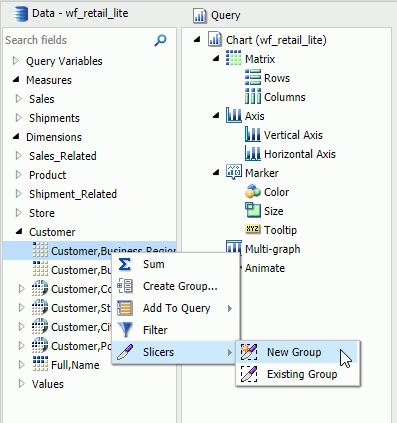This screenshot has width=397, height=423.
Task: Click the Sum sigma icon
Action: click(125, 264)
